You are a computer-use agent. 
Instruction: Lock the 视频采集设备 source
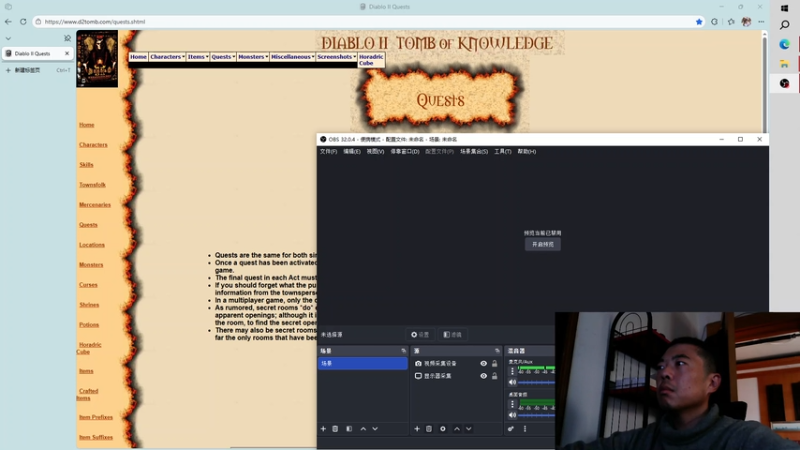coord(494,364)
